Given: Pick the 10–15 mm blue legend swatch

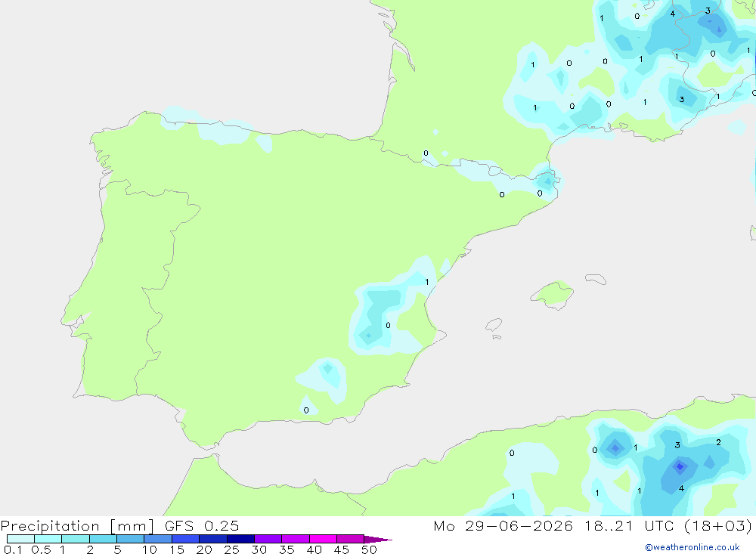Looking at the screenshot, I should (158, 539).
